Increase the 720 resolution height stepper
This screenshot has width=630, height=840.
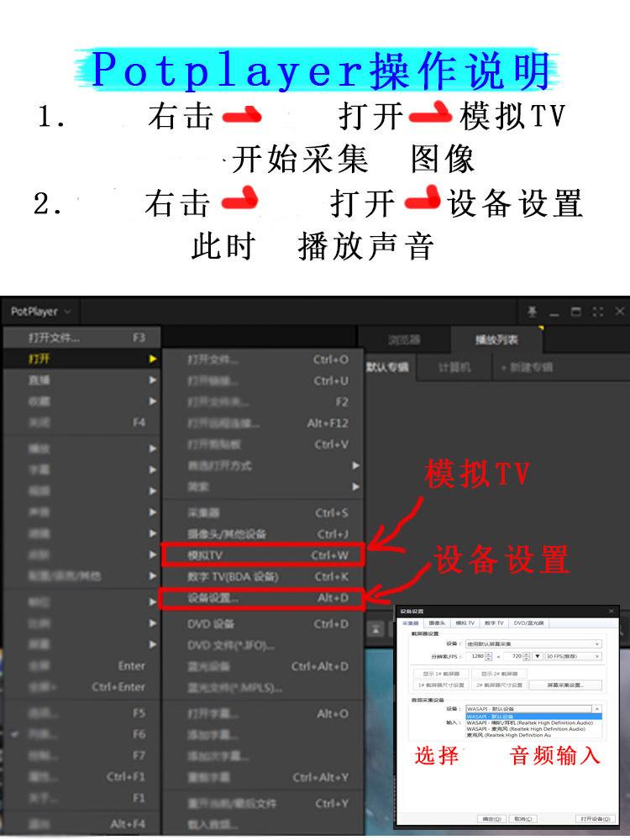(x=527, y=654)
